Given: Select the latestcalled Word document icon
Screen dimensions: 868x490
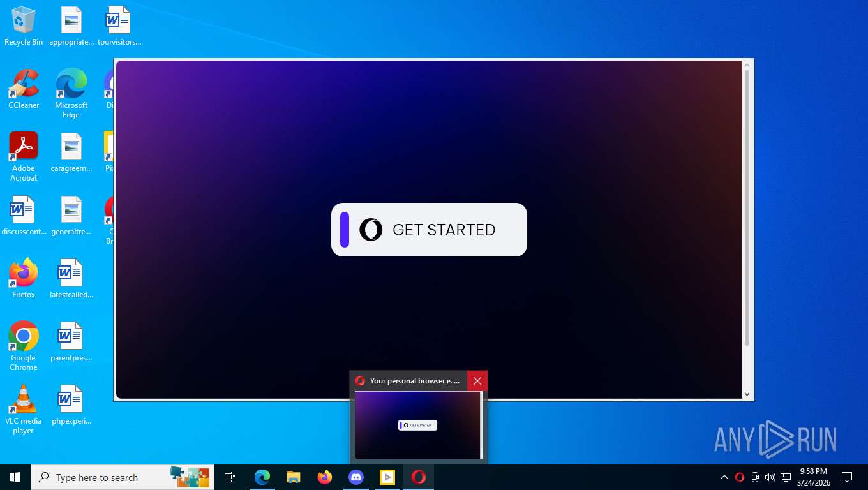Looking at the screenshot, I should click(71, 279).
